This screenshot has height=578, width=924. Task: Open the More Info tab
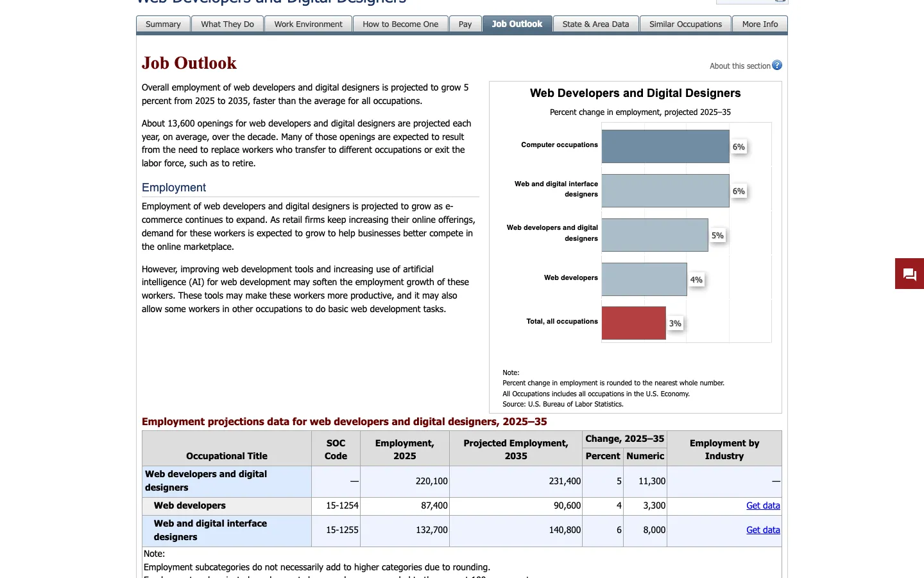760,24
